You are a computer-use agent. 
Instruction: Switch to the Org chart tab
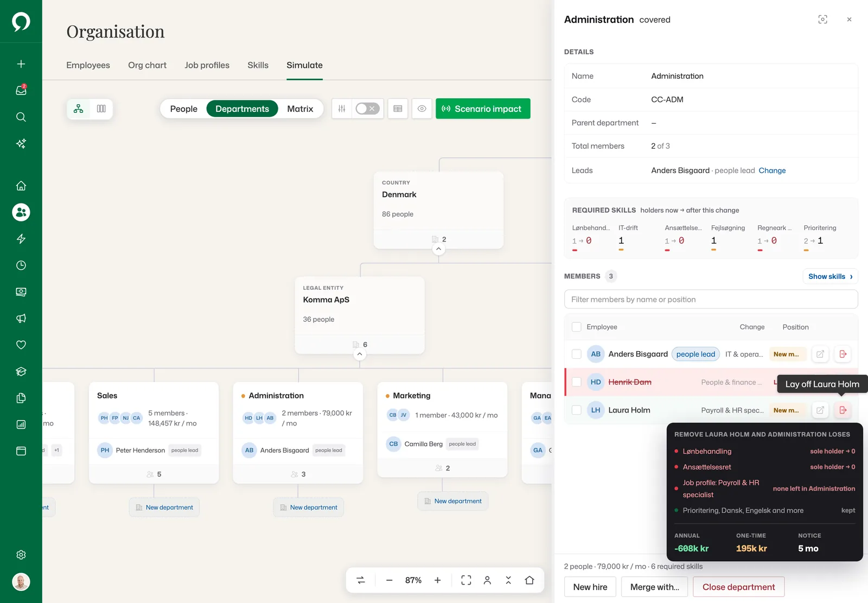147,65
